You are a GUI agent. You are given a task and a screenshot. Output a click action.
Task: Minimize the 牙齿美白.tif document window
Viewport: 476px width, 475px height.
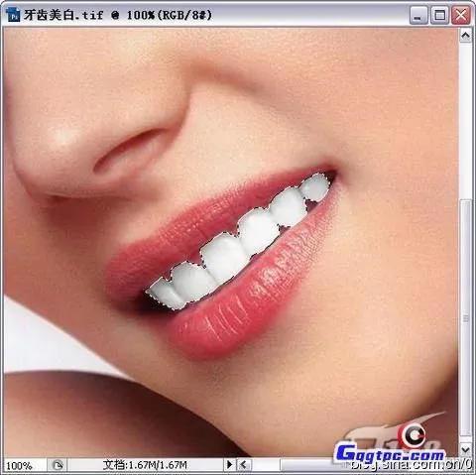[x=418, y=15]
